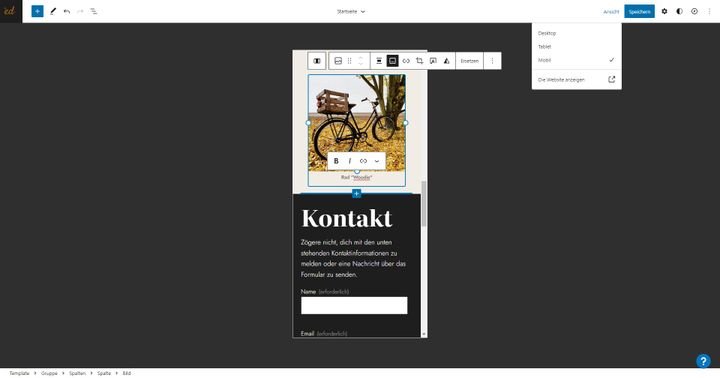Open the editor options three-dot menu

coord(709,11)
